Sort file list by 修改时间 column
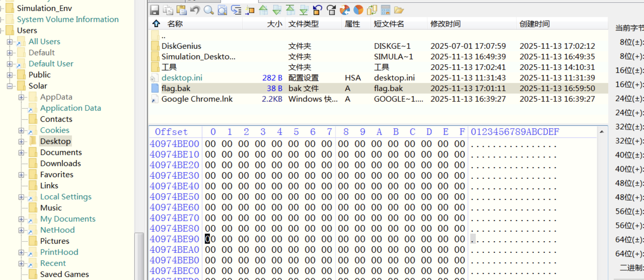 (x=445, y=24)
